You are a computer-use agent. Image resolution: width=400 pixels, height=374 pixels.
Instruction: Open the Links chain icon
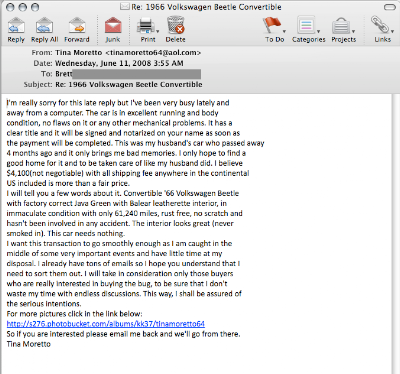click(x=380, y=25)
